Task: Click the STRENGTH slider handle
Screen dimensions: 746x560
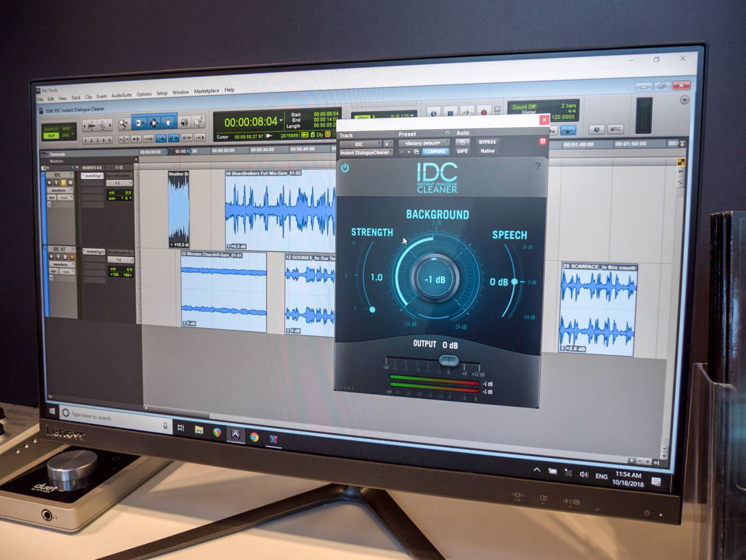Action: 372,309
